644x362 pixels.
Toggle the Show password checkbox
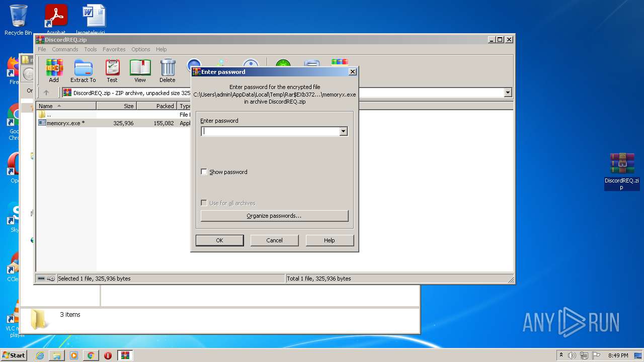204,171
